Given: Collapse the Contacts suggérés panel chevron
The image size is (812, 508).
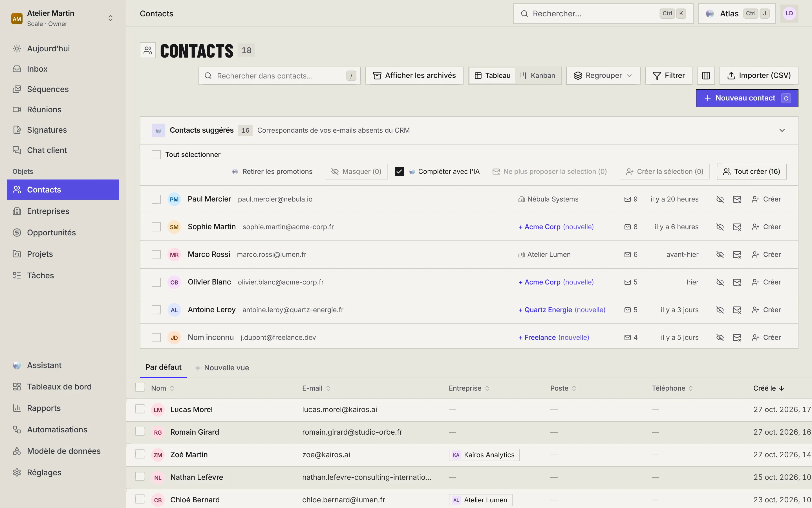Looking at the screenshot, I should coord(782,130).
